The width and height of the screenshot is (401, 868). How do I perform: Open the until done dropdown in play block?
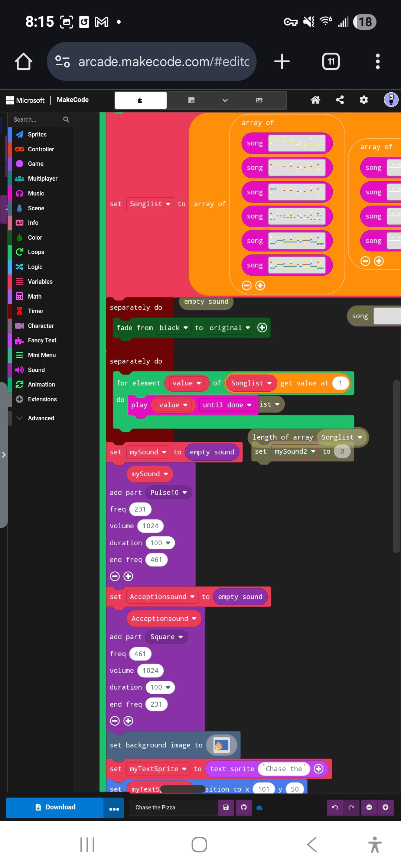pyautogui.click(x=227, y=405)
